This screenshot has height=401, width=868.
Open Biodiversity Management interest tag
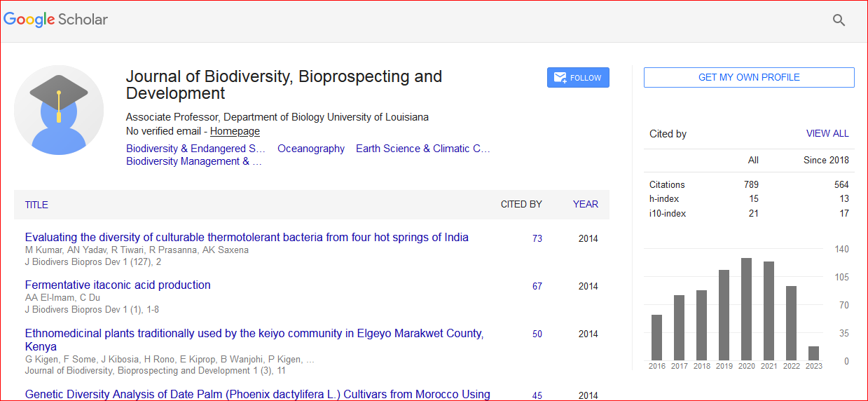193,161
